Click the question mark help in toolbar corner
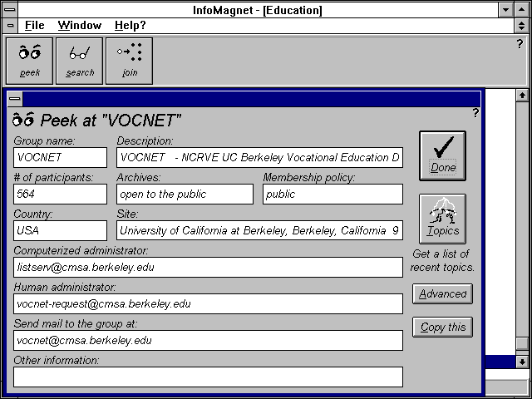Image resolution: width=532 pixels, height=399 pixels. 520,44
